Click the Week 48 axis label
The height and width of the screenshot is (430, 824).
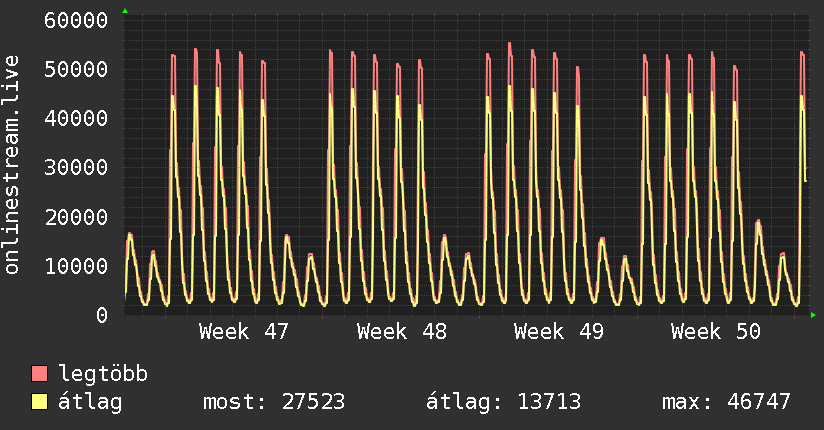pos(401,332)
